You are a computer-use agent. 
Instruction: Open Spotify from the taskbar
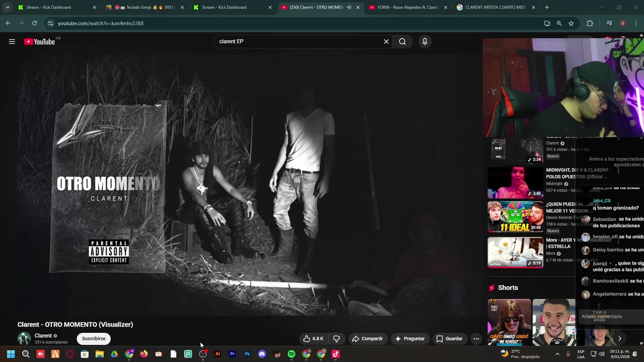tap(291, 354)
